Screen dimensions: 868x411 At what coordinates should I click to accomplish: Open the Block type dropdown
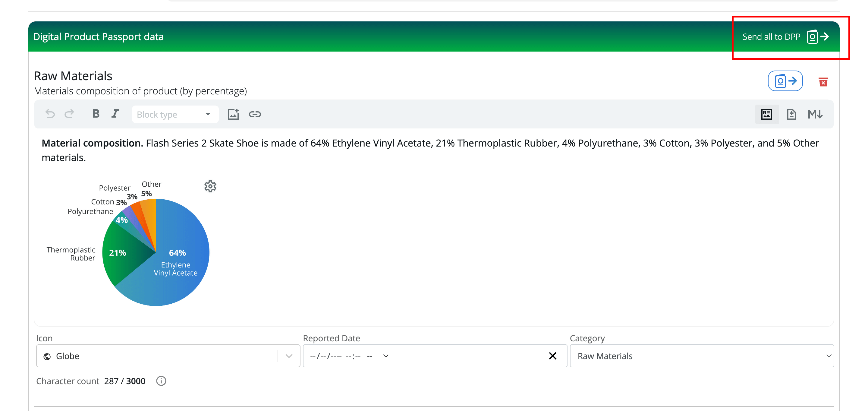[175, 115]
